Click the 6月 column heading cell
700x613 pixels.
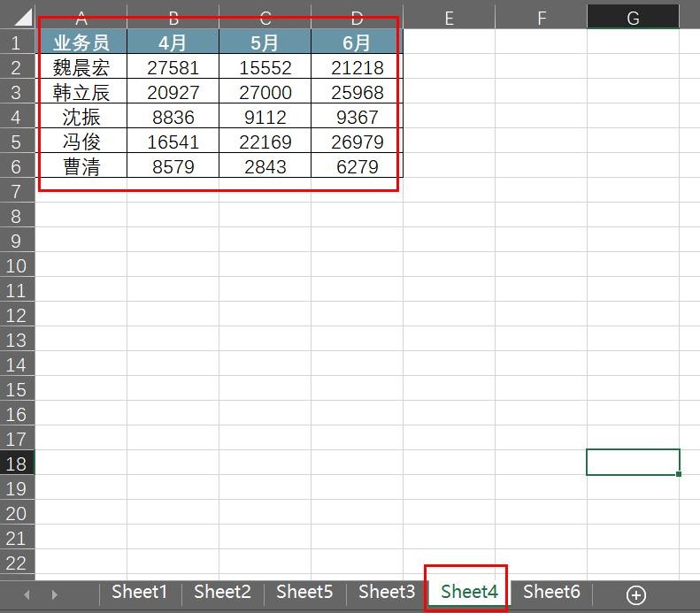[x=357, y=42]
